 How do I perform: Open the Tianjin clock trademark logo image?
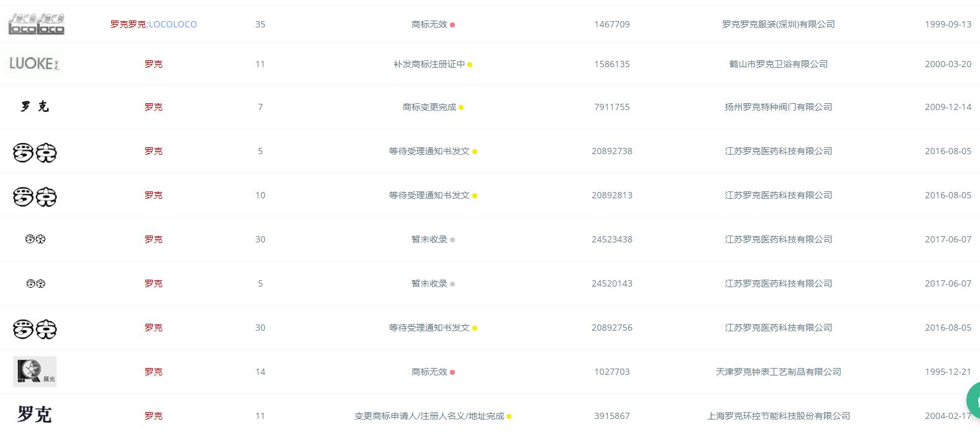(35, 371)
